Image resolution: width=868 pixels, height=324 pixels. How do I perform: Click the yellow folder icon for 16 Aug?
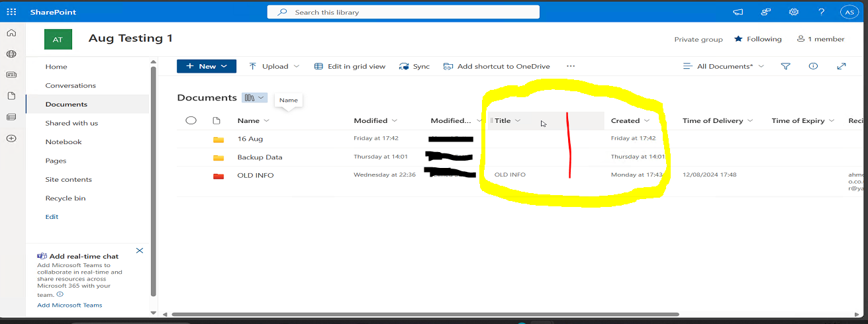(218, 140)
